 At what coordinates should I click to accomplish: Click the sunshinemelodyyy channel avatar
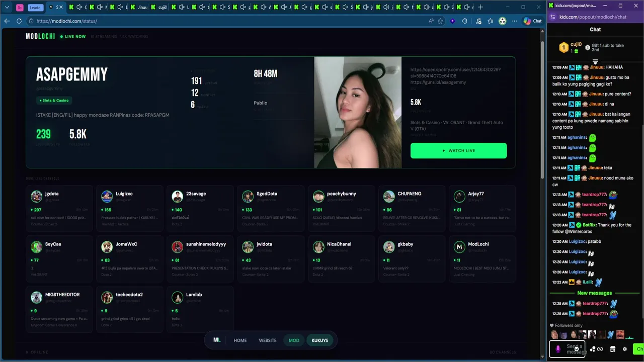(x=177, y=246)
